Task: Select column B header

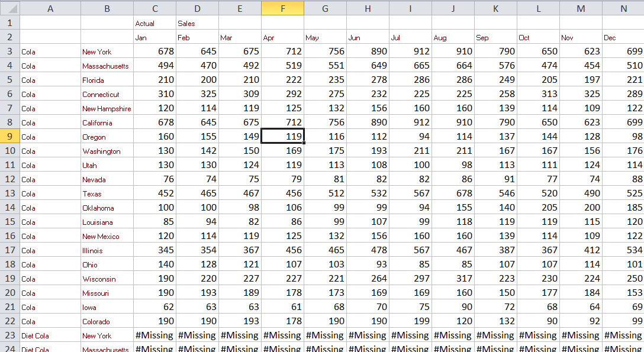Action: pyautogui.click(x=107, y=8)
